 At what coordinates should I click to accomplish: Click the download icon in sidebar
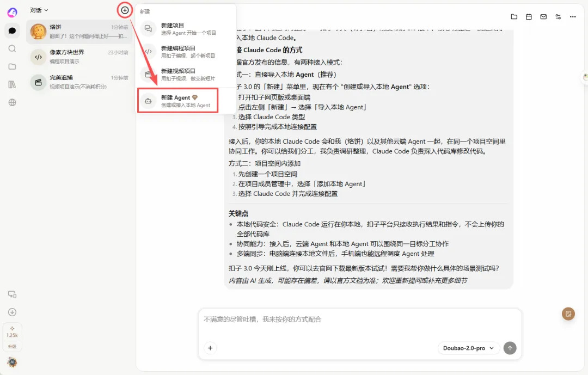(12, 312)
